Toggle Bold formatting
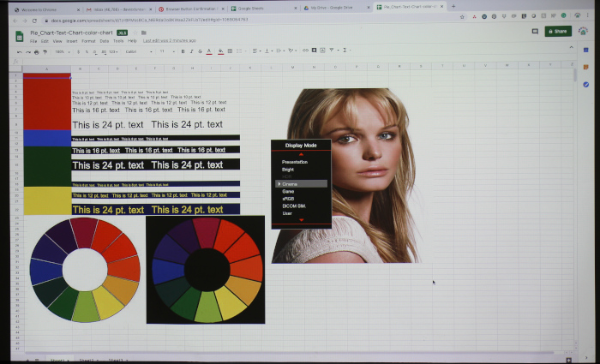This screenshot has width=600, height=364. tap(183, 51)
